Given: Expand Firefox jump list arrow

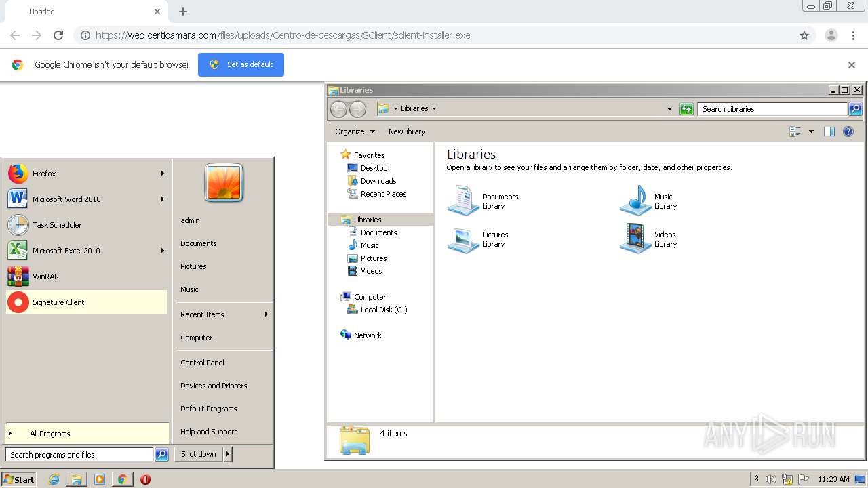Looking at the screenshot, I should click(x=163, y=174).
